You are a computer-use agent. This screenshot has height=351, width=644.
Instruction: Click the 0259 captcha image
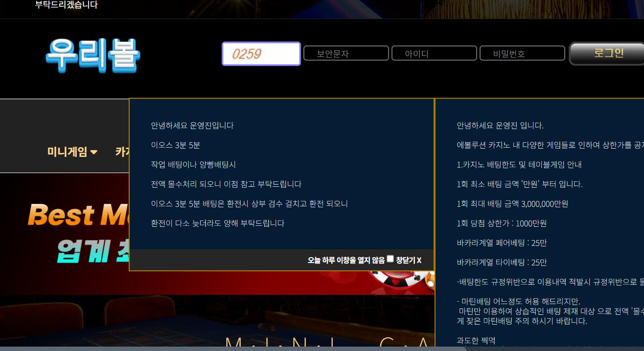[261, 54]
